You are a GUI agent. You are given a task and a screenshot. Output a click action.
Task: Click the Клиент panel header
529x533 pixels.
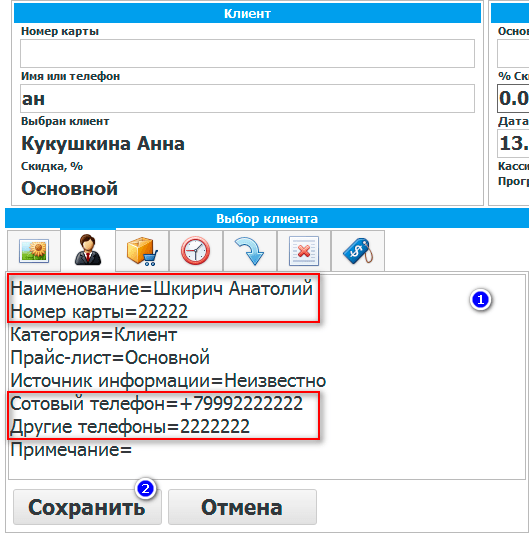[x=247, y=14]
